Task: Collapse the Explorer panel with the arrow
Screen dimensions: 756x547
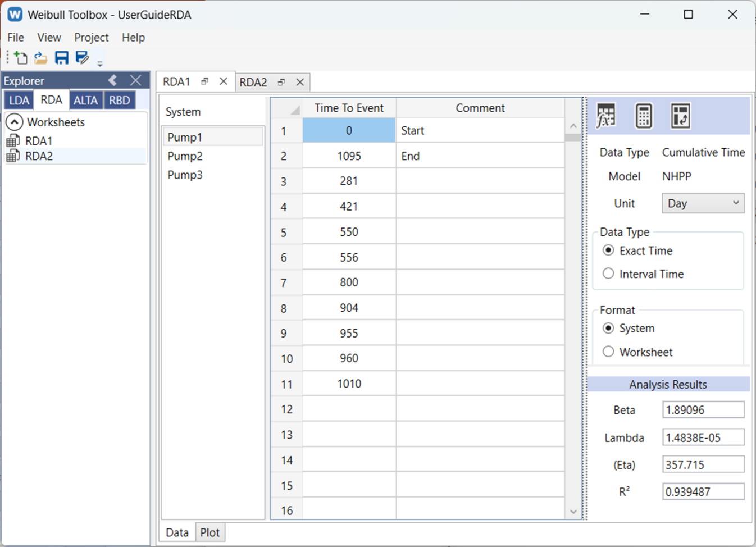Action: click(113, 80)
